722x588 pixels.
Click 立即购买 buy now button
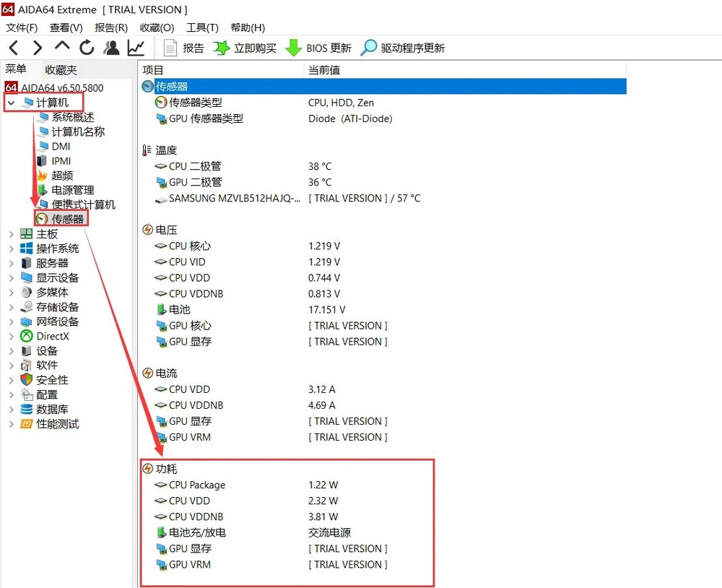click(245, 48)
